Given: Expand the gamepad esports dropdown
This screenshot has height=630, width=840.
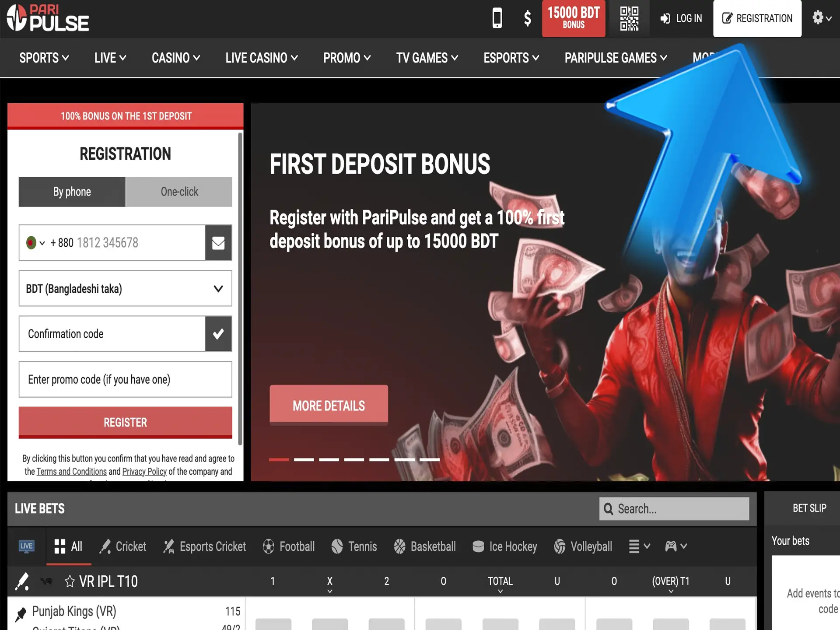Looking at the screenshot, I should click(x=676, y=546).
